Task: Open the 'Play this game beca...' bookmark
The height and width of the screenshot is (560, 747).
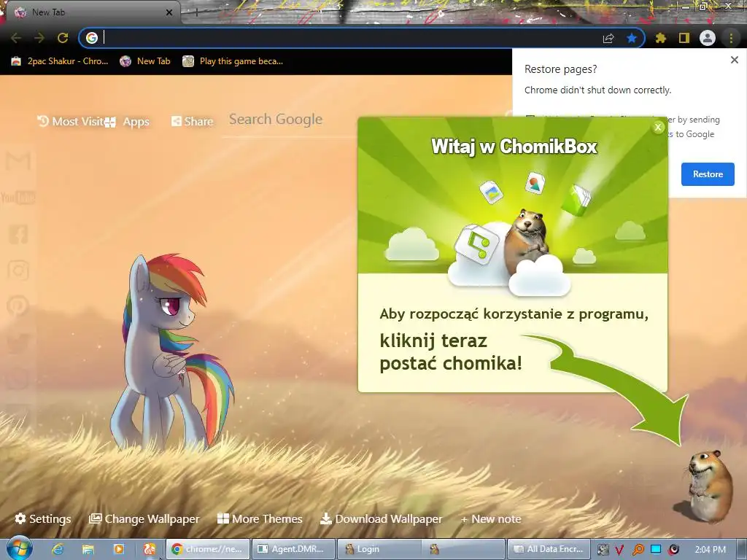Action: [233, 61]
